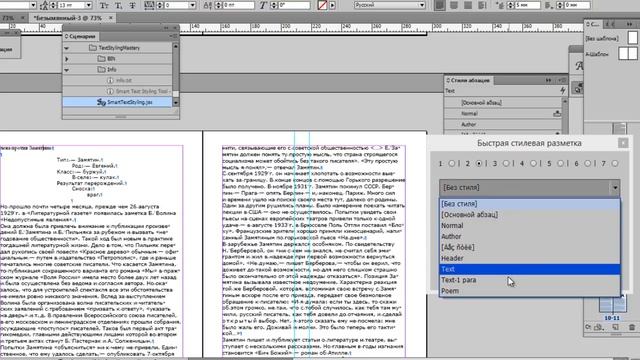Apply the Superscript text format
Image resolution: width=640 pixels, height=360 pixels.
[x=118, y=5]
